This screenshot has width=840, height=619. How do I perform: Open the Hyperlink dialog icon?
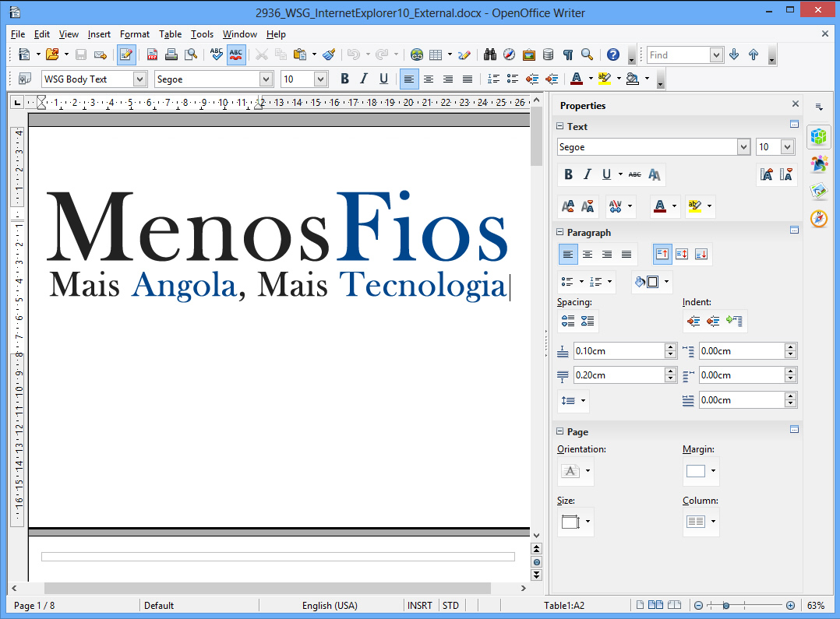417,55
